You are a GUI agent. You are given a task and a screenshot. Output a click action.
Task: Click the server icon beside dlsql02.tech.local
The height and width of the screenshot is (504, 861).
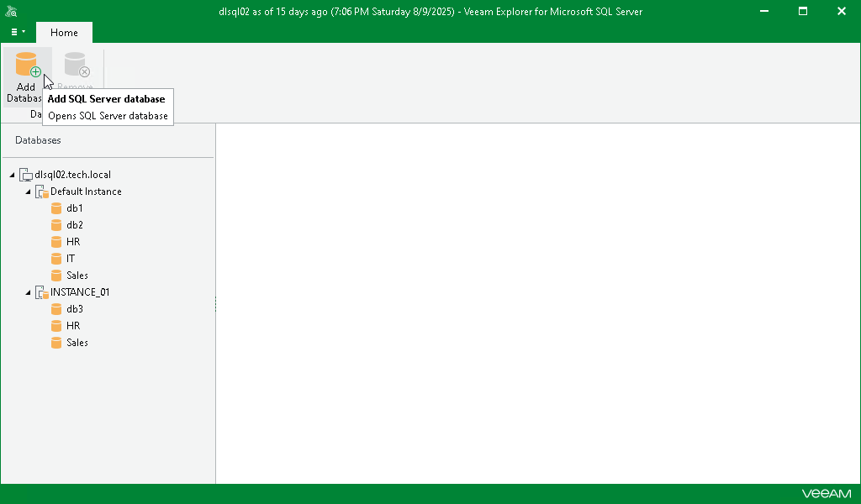(25, 174)
